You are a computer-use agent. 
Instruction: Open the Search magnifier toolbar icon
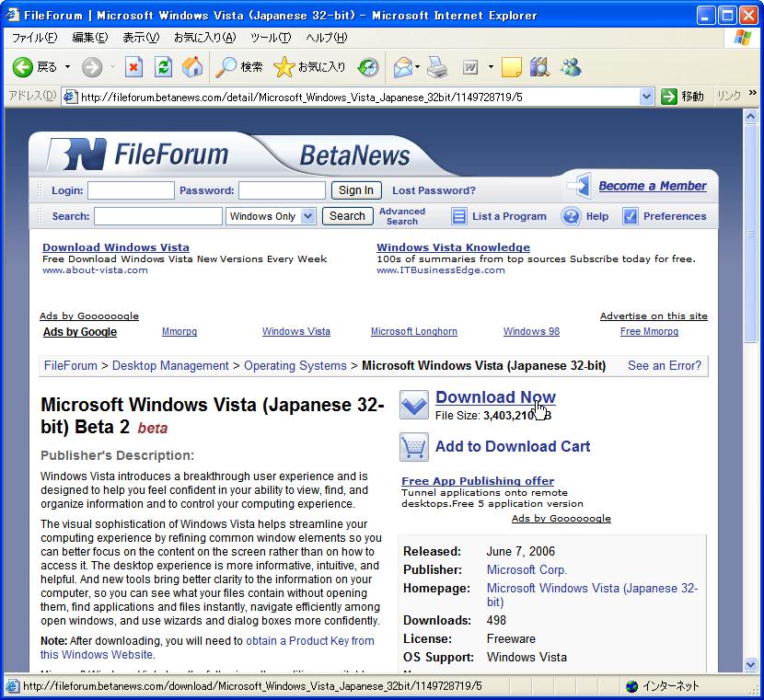pos(226,67)
